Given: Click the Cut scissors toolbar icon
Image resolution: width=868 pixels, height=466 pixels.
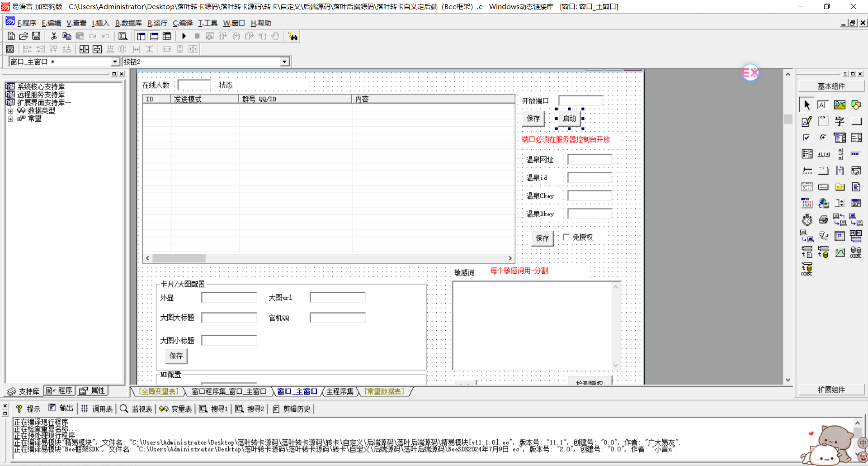Looking at the screenshot, I should pyautogui.click(x=54, y=36).
